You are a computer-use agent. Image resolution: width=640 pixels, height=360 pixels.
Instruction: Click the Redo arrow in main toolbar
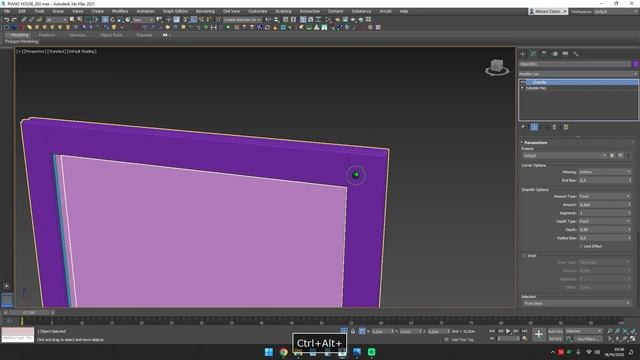pos(14,20)
